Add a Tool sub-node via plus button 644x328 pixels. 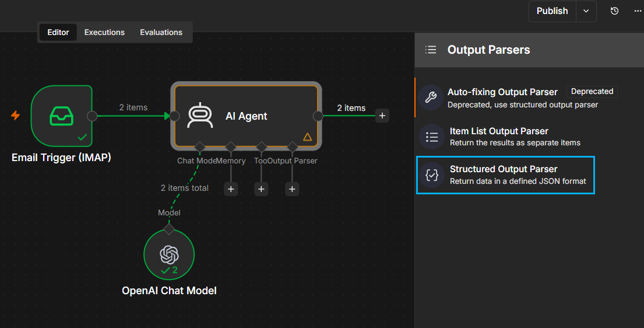261,189
